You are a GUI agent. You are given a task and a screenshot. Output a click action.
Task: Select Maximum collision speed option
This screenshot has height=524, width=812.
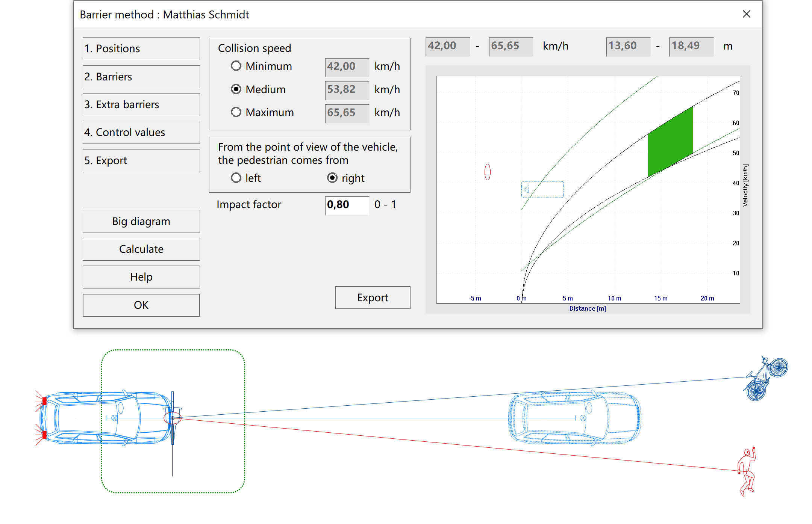pyautogui.click(x=236, y=112)
